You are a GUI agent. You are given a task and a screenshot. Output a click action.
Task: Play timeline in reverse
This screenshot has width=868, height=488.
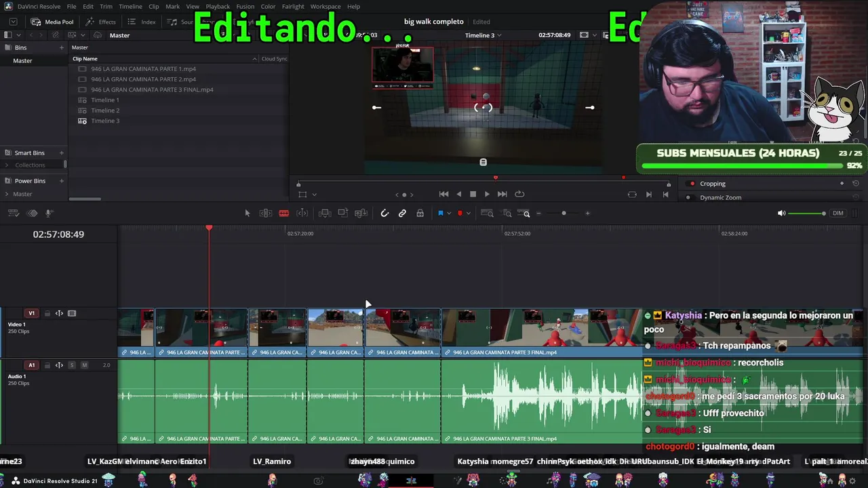(x=459, y=195)
